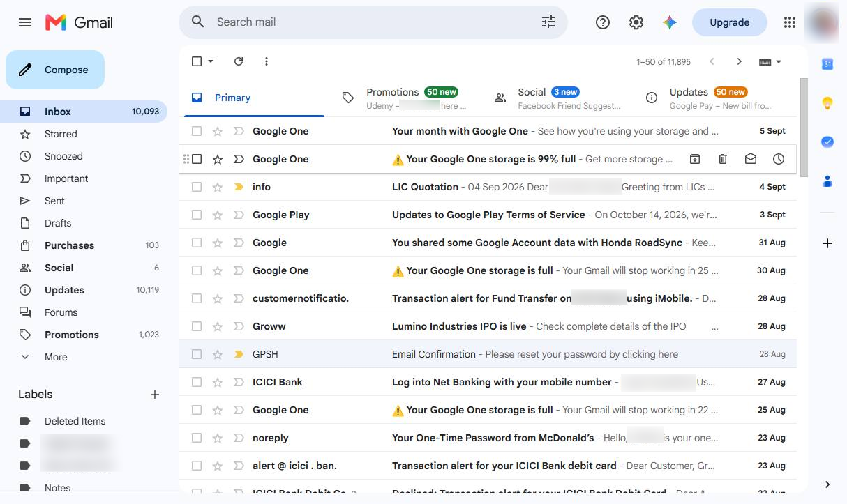
Task: Launch the Gemini sparkle icon
Action: click(670, 22)
